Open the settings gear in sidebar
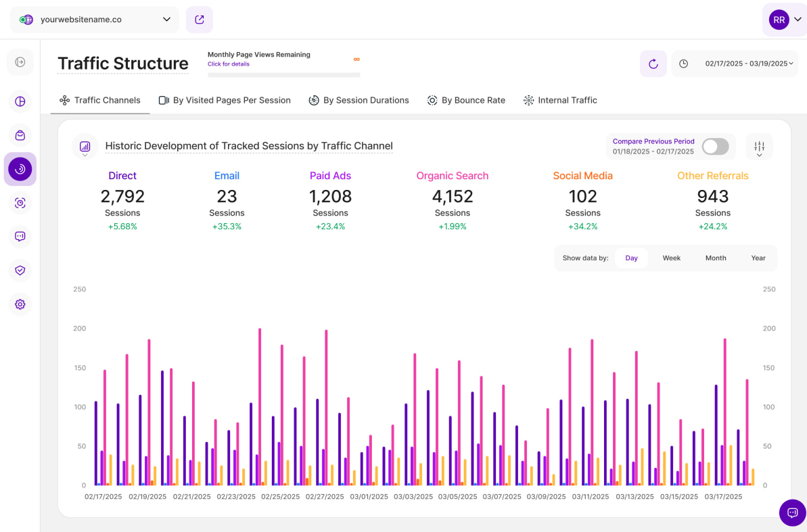This screenshot has height=532, width=807. pos(20,304)
